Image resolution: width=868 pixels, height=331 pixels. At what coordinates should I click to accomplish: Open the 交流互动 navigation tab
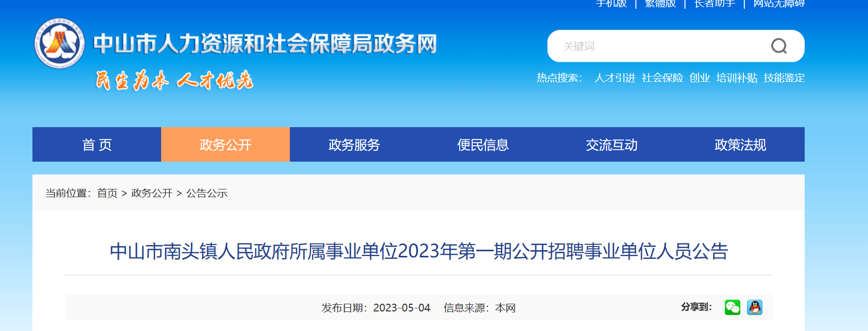612,145
